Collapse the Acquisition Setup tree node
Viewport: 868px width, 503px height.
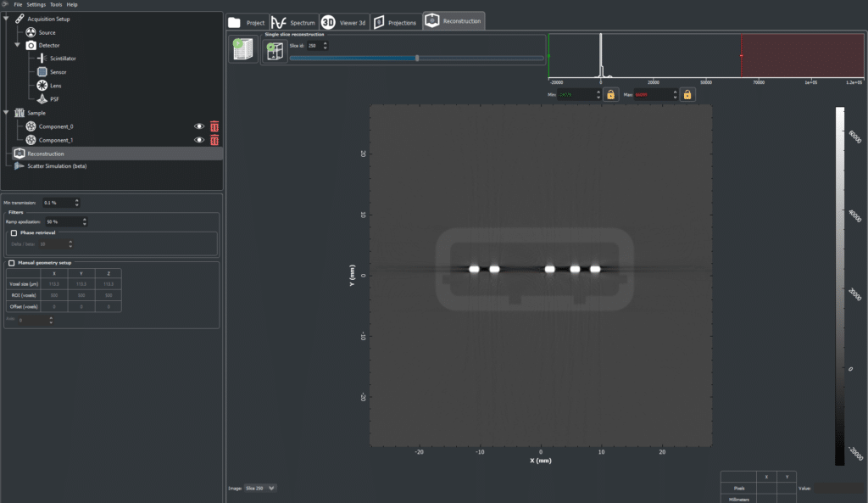[x=6, y=19]
